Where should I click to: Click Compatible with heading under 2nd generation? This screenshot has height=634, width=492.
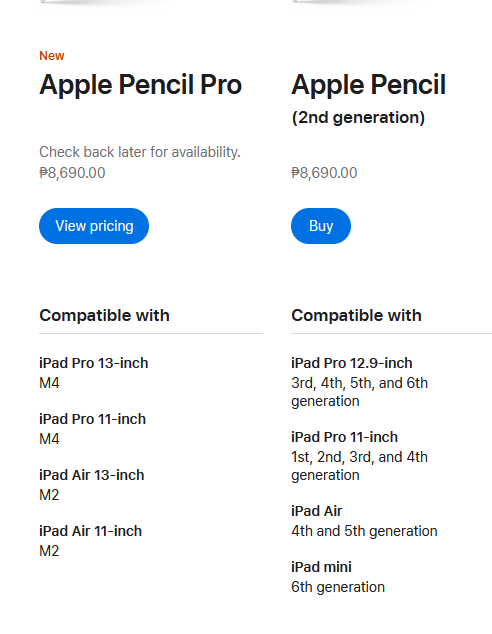[356, 315]
